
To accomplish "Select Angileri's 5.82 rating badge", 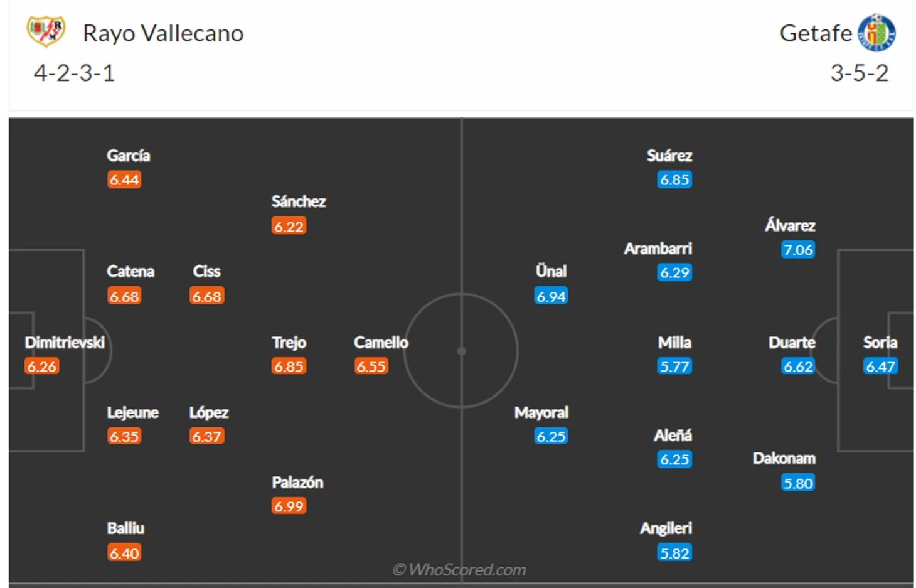I will (674, 553).
